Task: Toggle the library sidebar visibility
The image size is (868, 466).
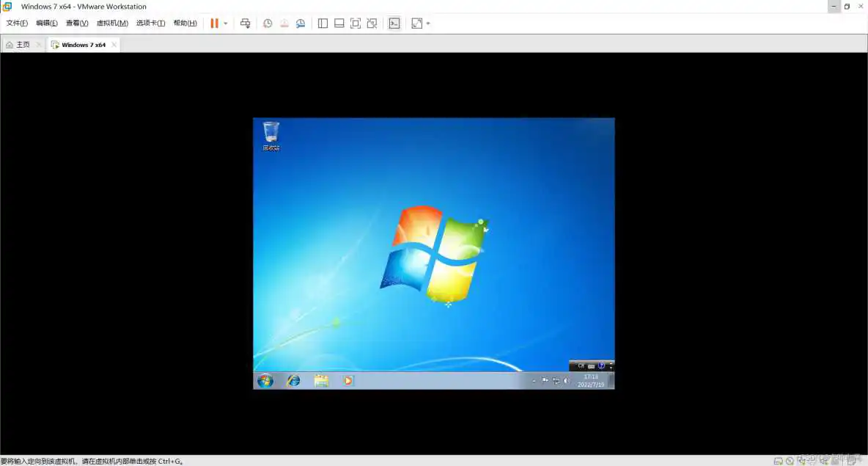Action: (x=323, y=23)
